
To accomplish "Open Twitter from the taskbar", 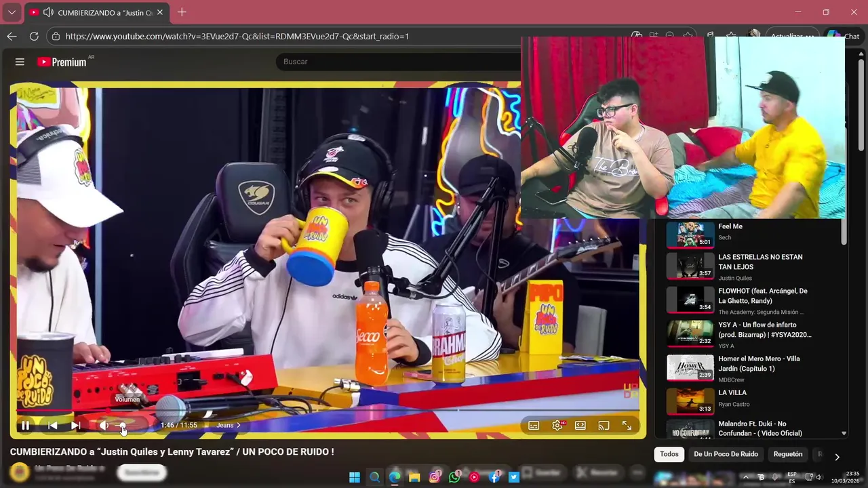I will pos(514,477).
